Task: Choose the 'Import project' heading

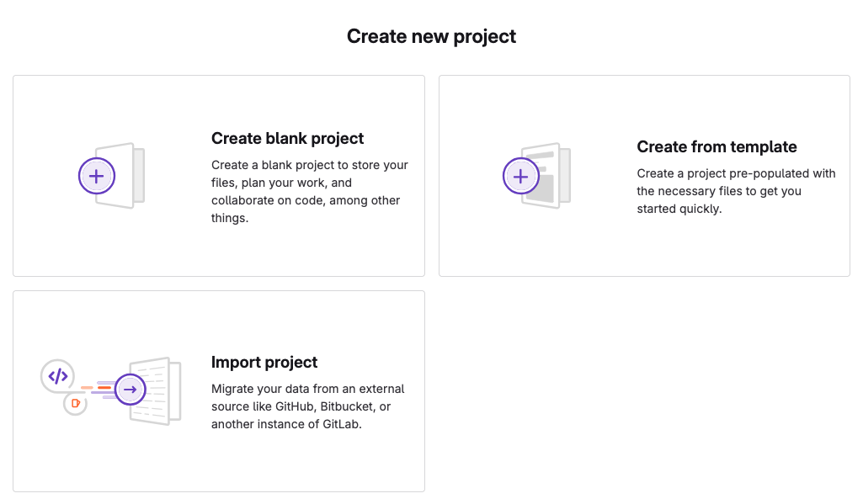Action: [264, 363]
